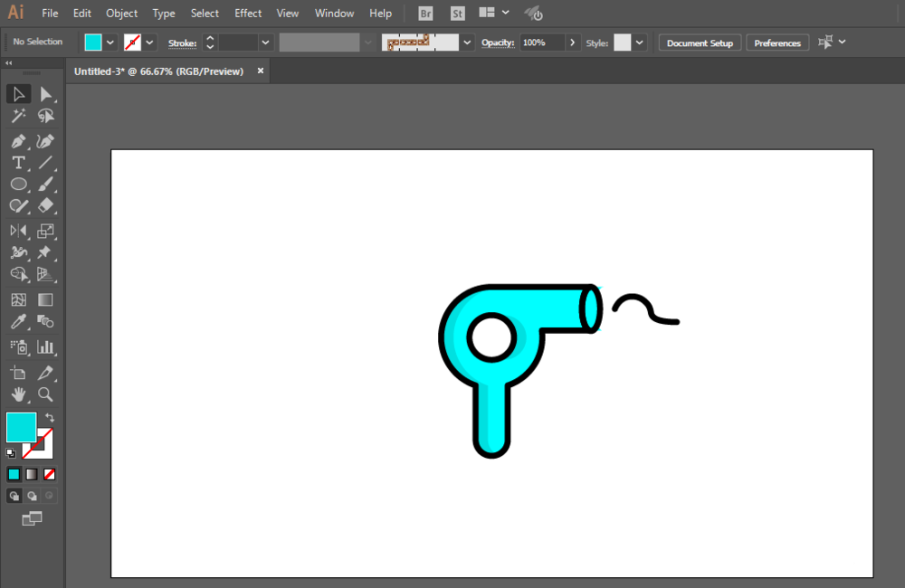The width and height of the screenshot is (905, 588).
Task: Expand the stroke weight dropdown
Action: point(265,43)
